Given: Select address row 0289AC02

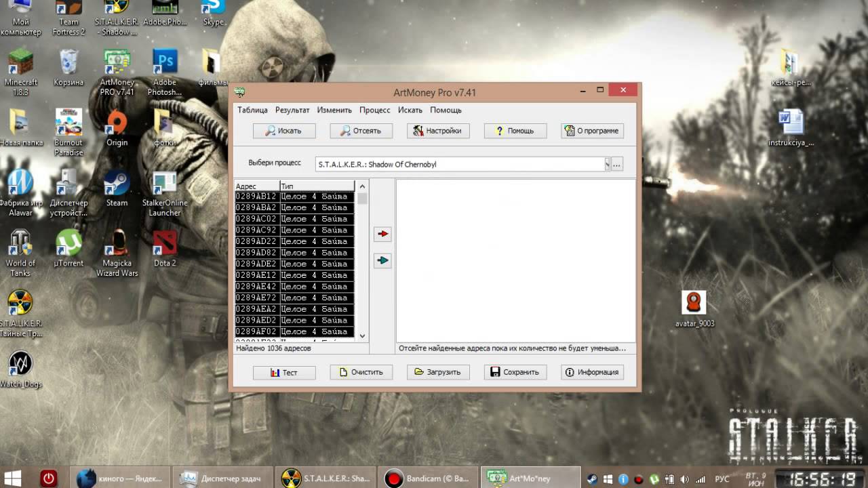Looking at the screenshot, I should click(294, 219).
